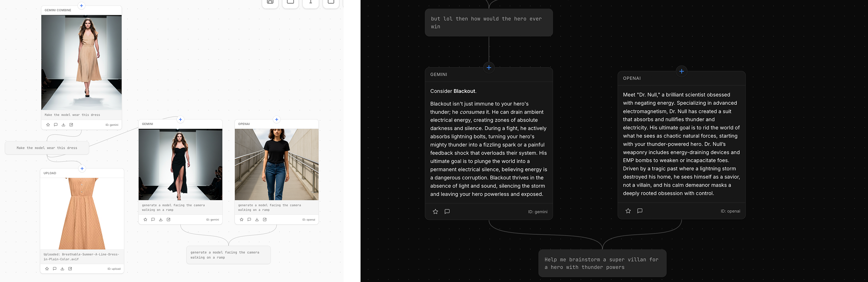Select the thunder hero villain prompt node
This screenshot has width=868, height=282.
602,263
